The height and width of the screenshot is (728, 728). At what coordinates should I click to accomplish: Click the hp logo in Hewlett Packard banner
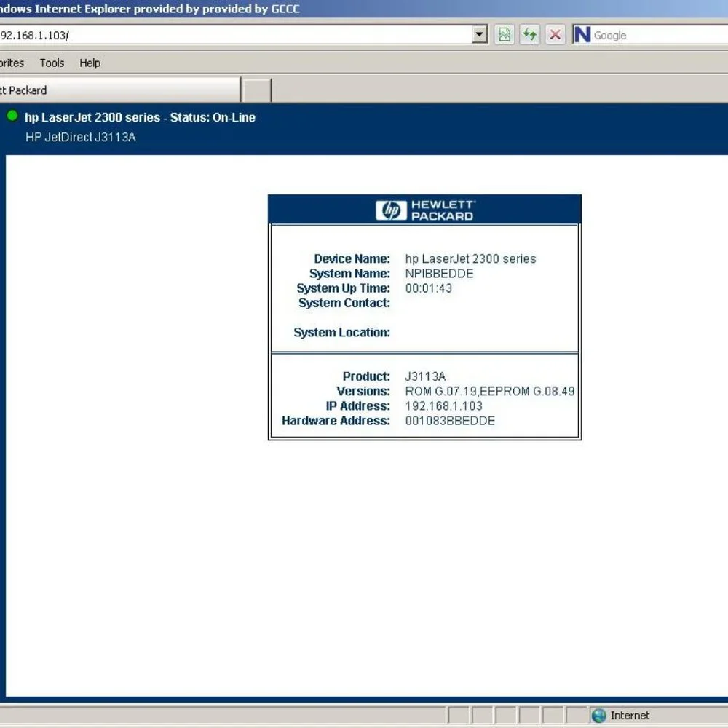click(x=391, y=210)
